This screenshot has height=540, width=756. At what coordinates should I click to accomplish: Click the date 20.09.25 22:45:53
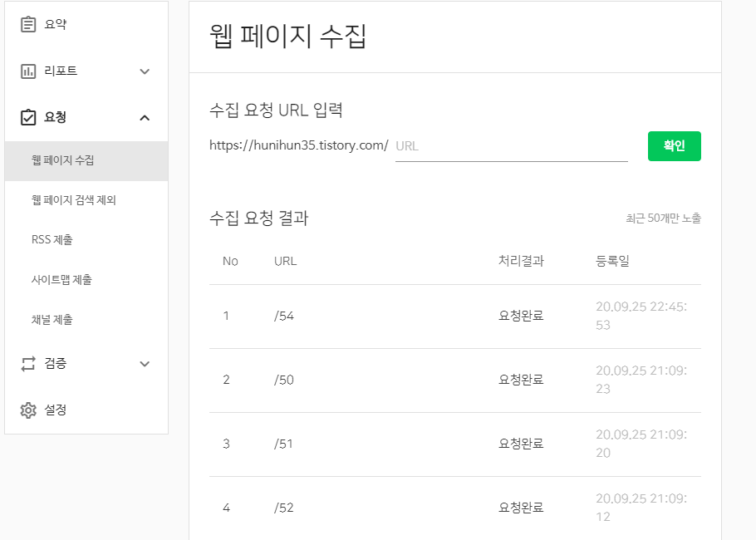pos(641,316)
